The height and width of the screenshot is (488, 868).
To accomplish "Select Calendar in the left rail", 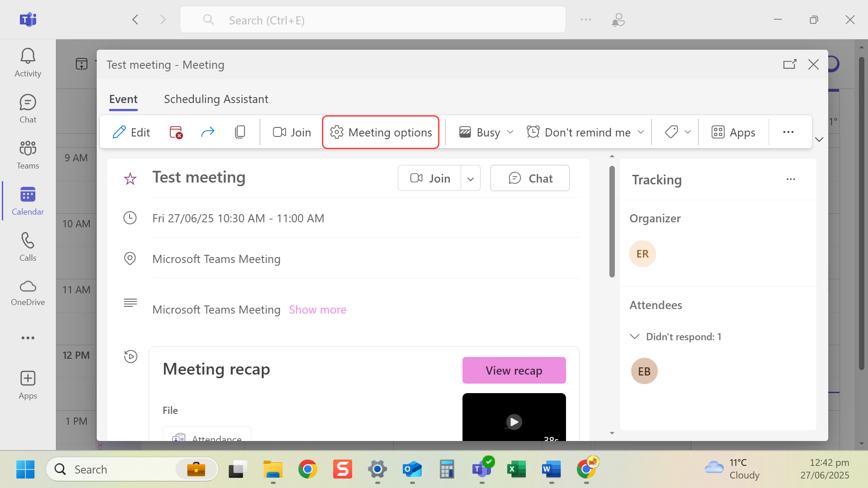I will click(x=28, y=201).
